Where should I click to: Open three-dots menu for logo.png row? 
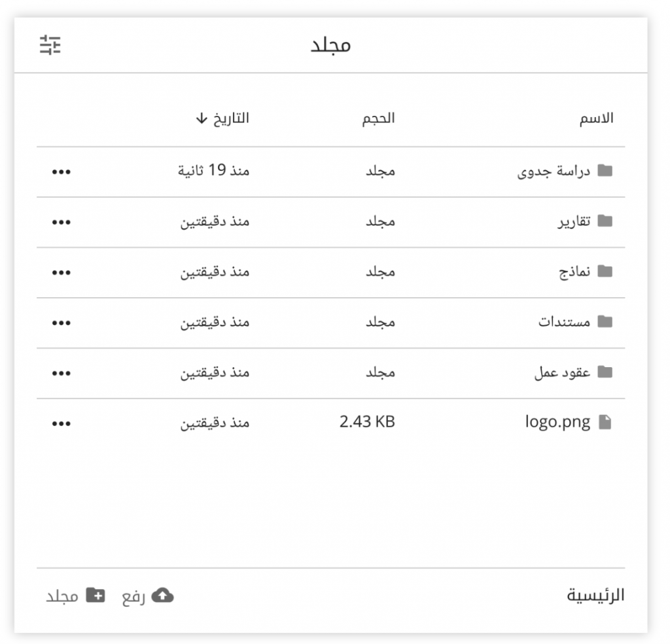click(x=61, y=423)
